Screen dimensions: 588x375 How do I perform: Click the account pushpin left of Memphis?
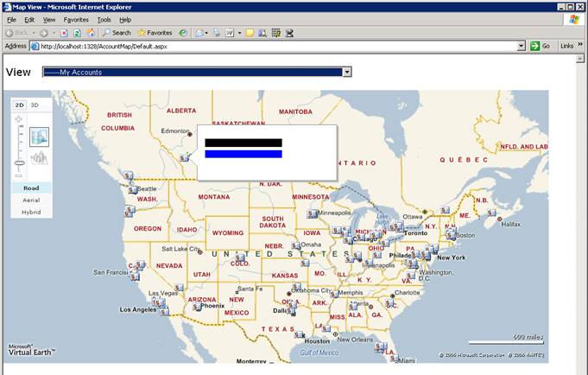coord(334,294)
